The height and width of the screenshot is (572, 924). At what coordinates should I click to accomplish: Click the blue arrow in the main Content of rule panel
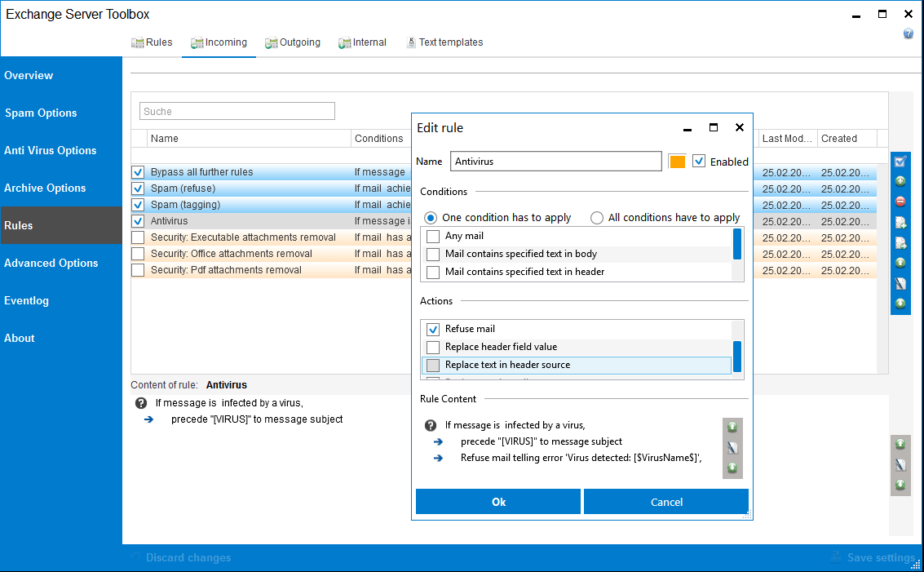(x=148, y=419)
